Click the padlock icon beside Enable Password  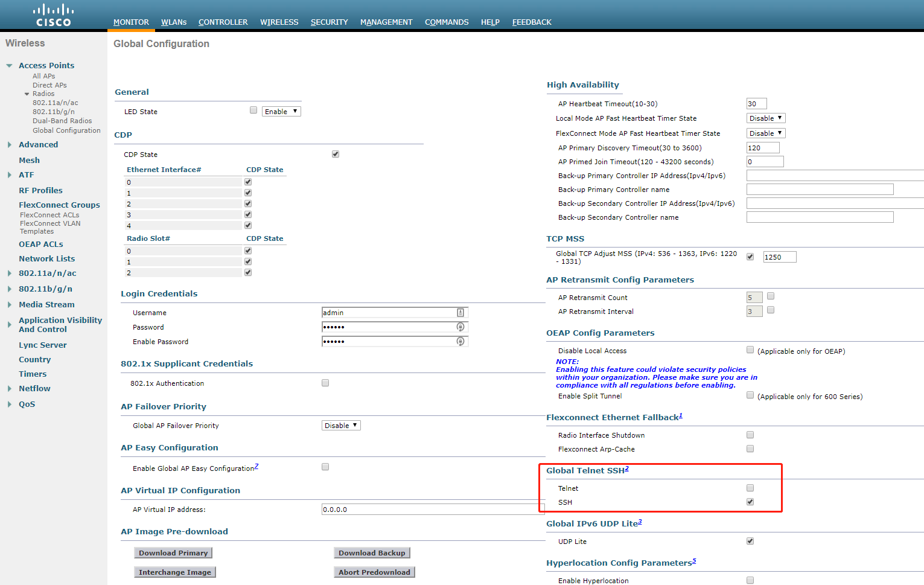tap(460, 341)
